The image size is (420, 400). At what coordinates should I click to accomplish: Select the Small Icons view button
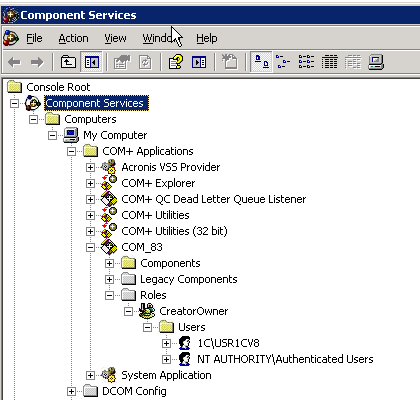point(283,62)
